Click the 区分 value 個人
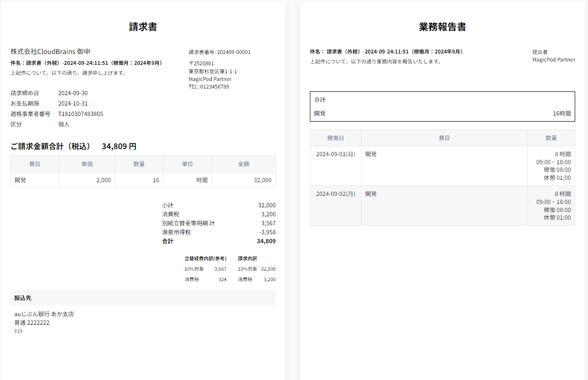The image size is (588, 380). (64, 124)
